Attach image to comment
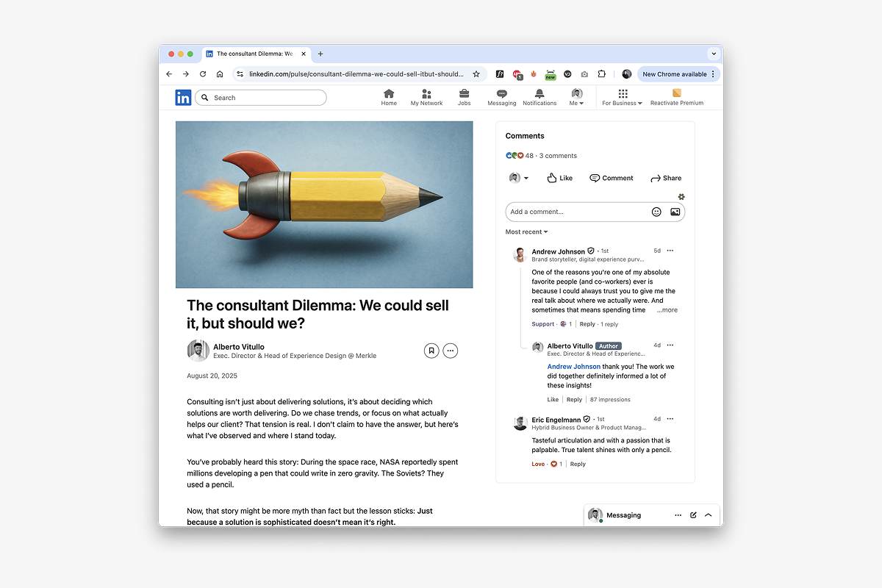 coord(675,212)
